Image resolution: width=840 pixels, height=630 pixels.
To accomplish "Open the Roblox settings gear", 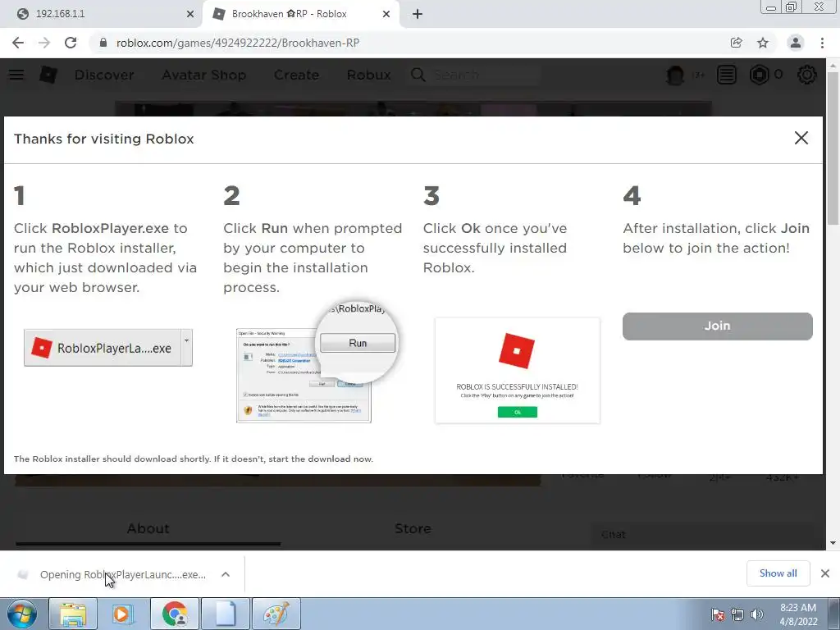I will tap(807, 75).
